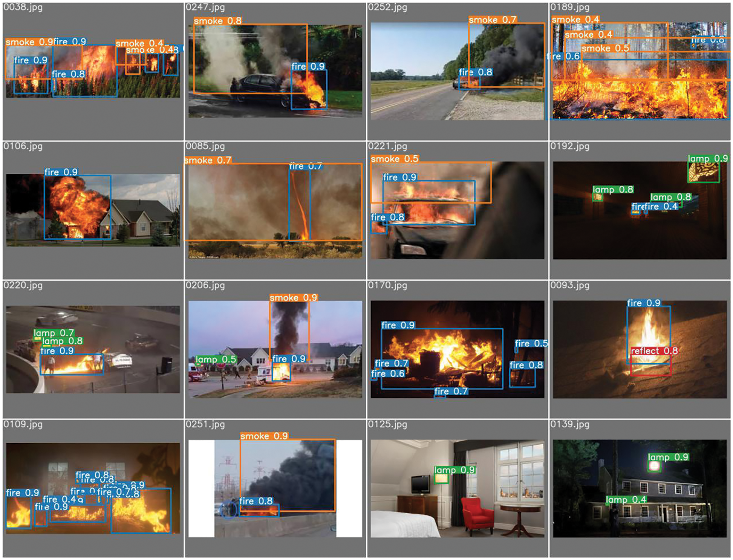Click 'lamp 0.7' label in 0220.jpg
The image size is (733, 560).
pos(54,333)
